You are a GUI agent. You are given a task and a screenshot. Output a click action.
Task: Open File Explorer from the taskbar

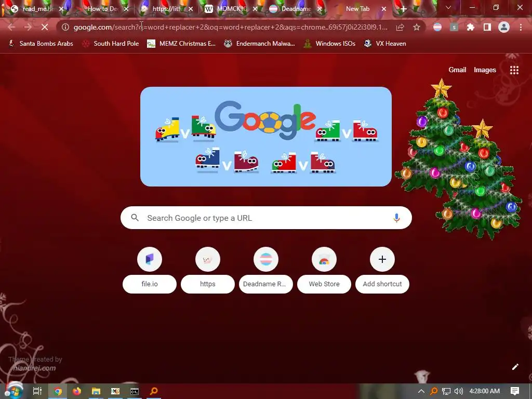point(96,391)
